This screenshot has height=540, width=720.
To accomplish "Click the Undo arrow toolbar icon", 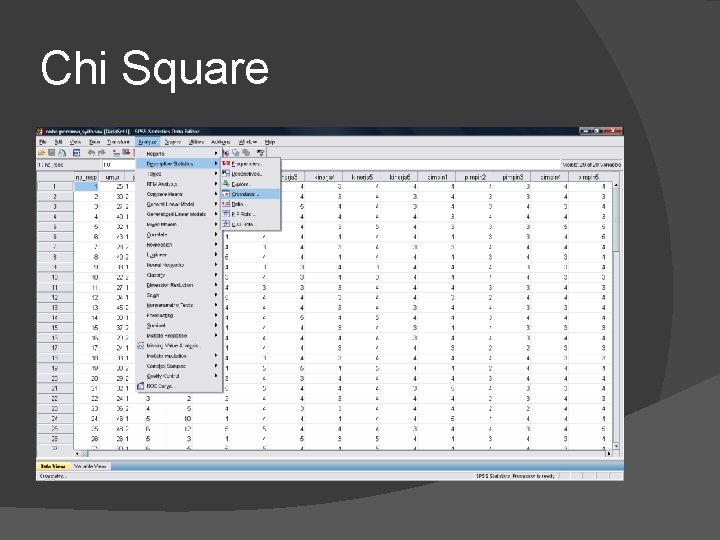I will pyautogui.click(x=91, y=153).
